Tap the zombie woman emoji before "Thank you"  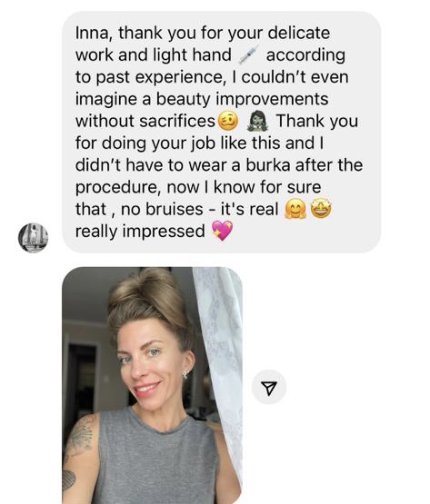(258, 121)
